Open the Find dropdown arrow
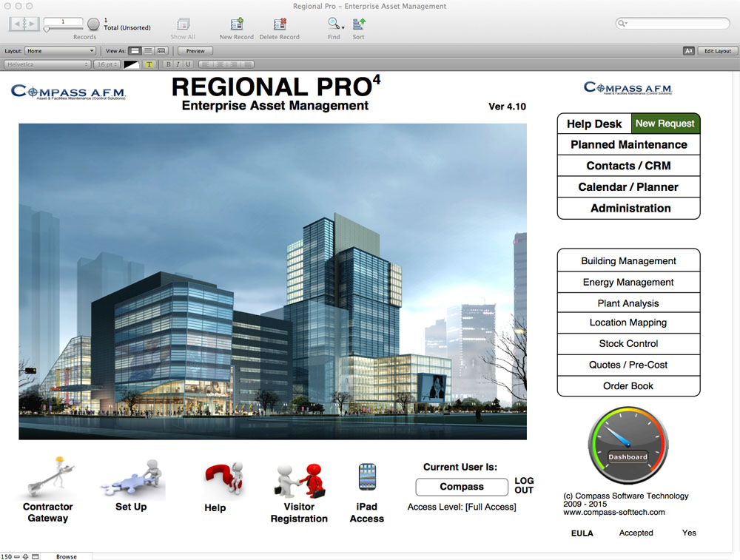 coord(343,27)
